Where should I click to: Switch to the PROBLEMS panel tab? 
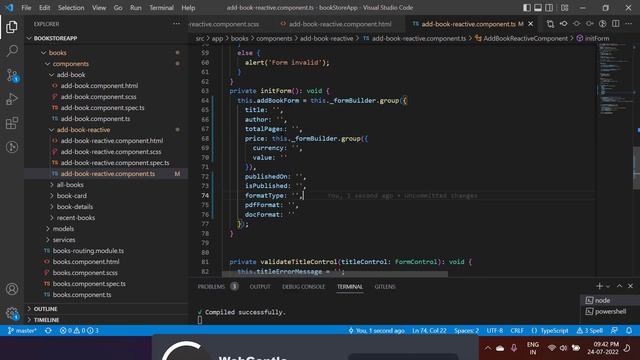[211, 287]
